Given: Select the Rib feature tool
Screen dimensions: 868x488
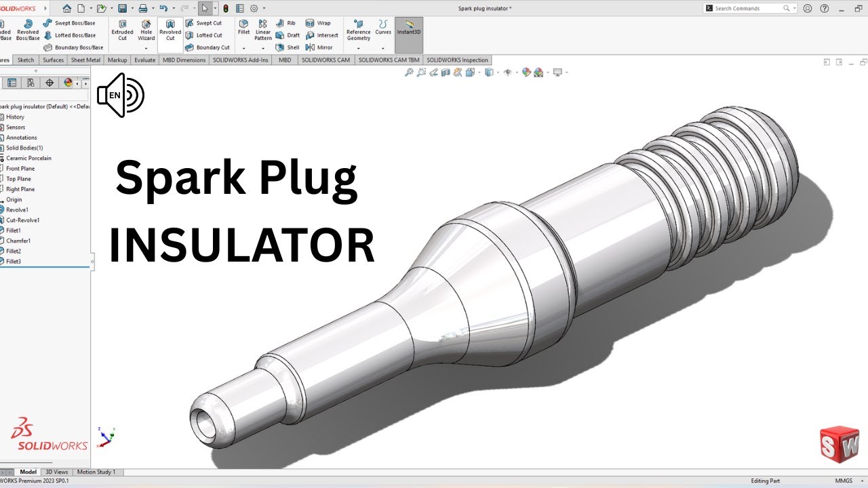Looking at the screenshot, I should click(x=285, y=23).
